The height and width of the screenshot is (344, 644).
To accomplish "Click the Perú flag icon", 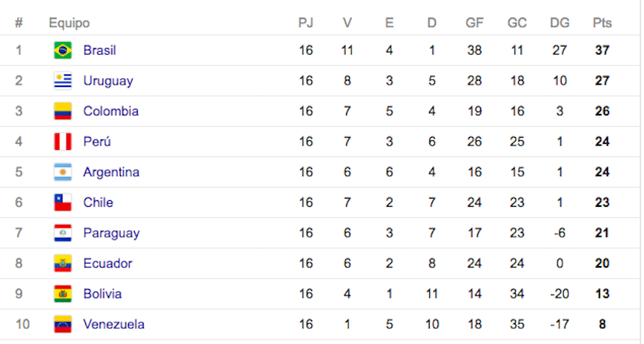I will tap(63, 142).
